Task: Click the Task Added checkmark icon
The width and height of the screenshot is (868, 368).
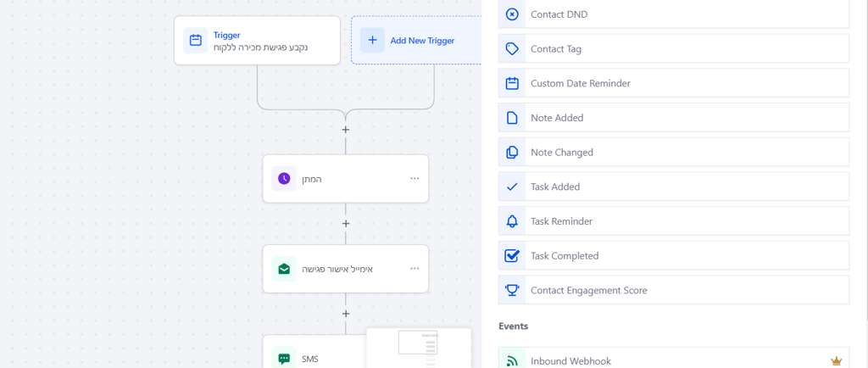Action: click(x=512, y=187)
